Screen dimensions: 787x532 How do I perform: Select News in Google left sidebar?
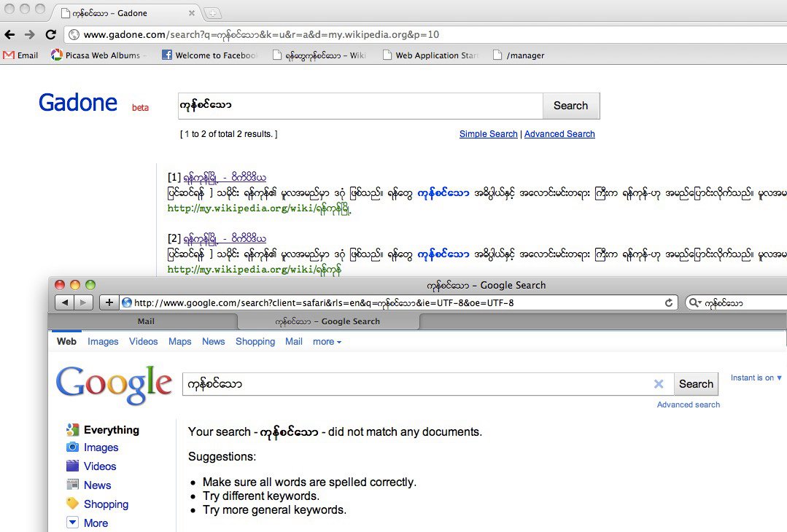point(89,485)
